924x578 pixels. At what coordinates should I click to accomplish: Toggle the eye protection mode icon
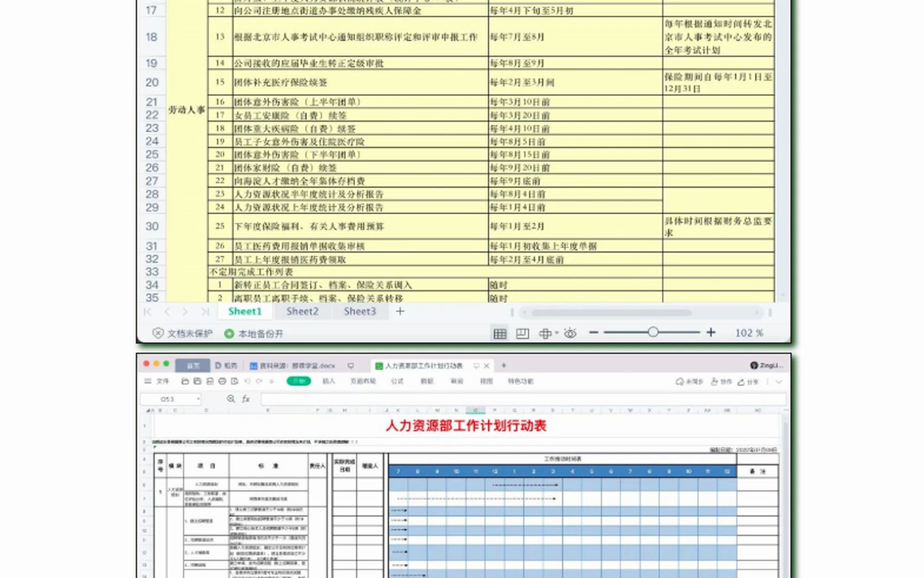[571, 333]
